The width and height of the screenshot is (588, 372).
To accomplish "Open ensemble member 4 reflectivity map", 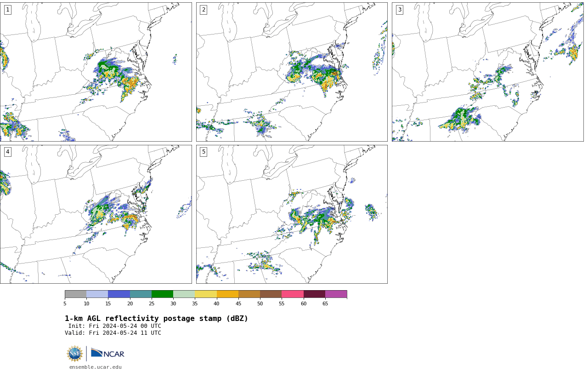I will point(96,214).
